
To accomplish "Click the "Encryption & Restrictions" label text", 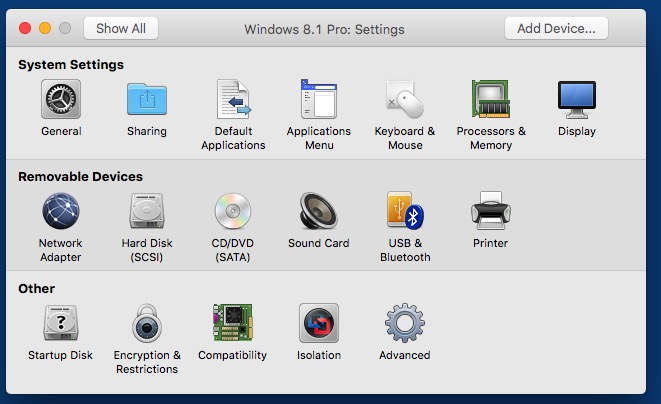I will click(147, 362).
